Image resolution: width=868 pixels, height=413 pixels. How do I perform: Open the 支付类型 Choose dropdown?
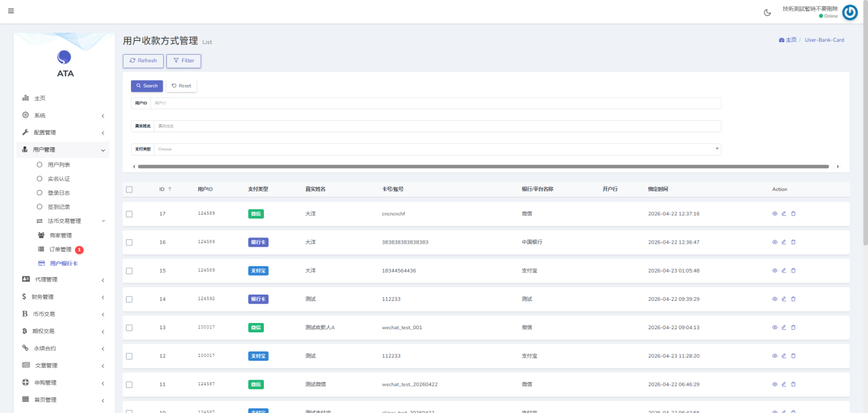[435, 149]
